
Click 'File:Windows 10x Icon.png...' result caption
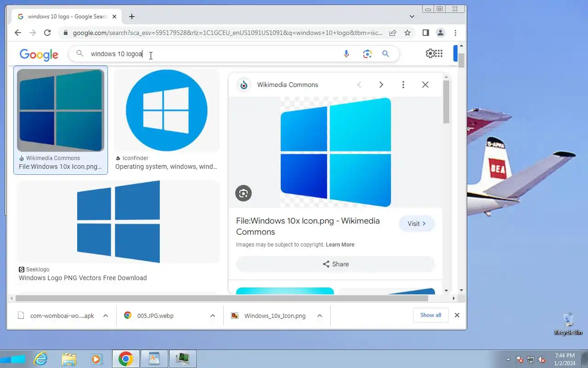(61, 167)
